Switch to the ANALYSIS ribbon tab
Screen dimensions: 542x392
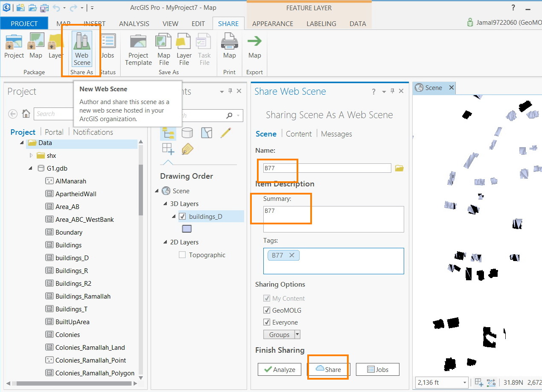click(134, 24)
